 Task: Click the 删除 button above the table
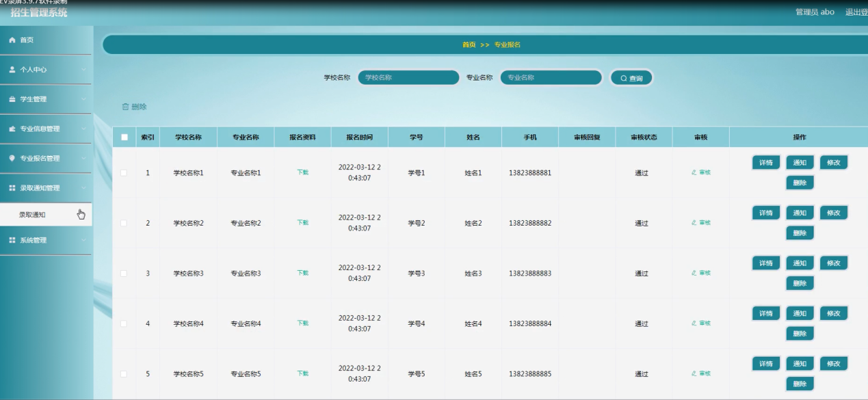134,107
